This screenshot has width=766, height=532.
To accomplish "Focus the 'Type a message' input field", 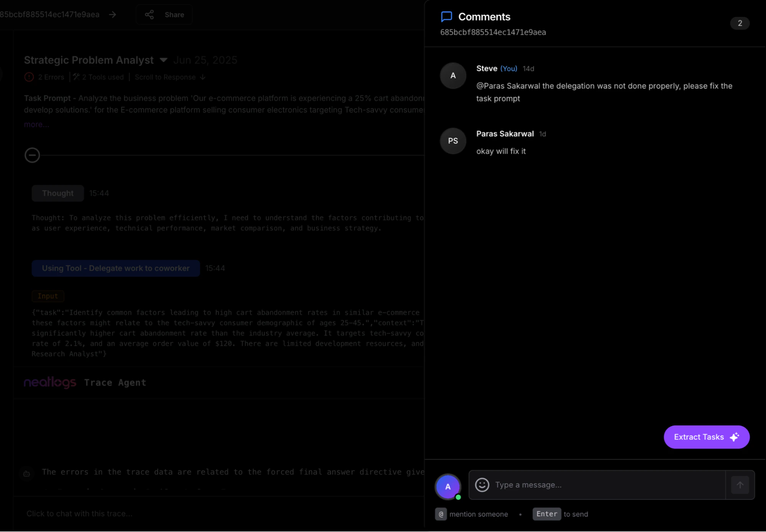I will [x=605, y=485].
